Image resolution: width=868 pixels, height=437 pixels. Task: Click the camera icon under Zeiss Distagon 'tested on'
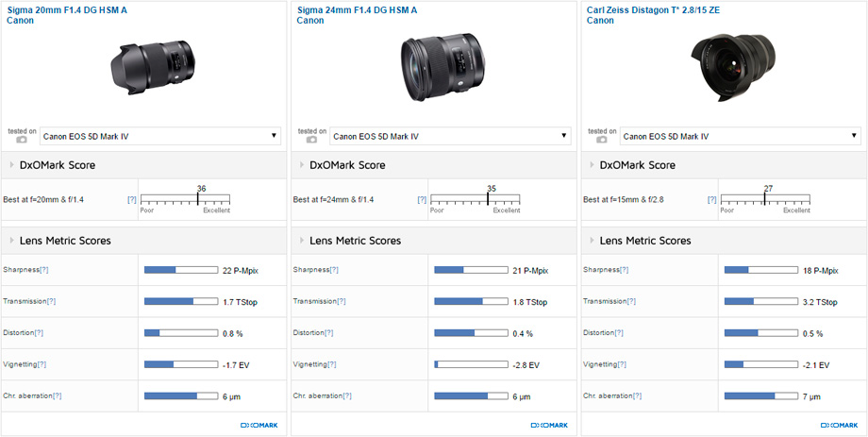coord(602,140)
